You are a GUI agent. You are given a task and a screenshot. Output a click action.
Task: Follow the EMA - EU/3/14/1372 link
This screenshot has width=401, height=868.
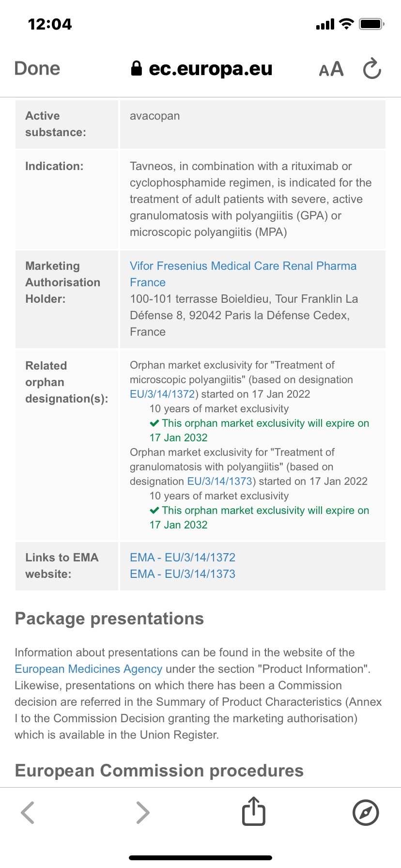tap(183, 558)
